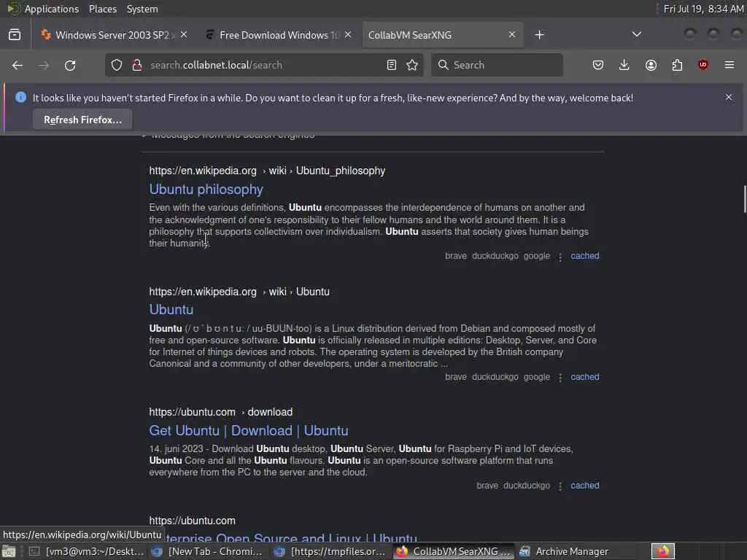Open more options for Get Ubuntu result
747x560 pixels.
560,486
